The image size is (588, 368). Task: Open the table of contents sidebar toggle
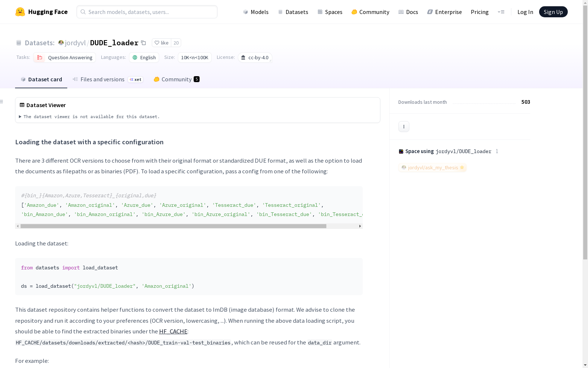[x=2, y=102]
